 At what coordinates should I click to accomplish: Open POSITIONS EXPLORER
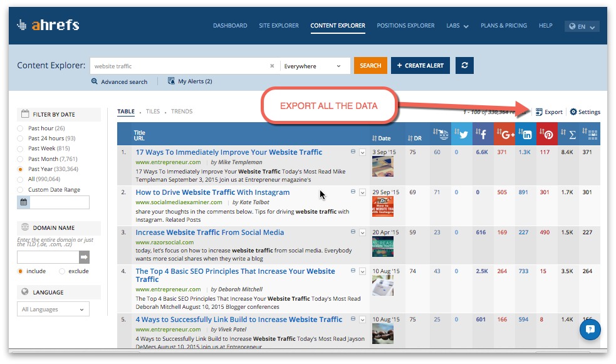pyautogui.click(x=405, y=26)
